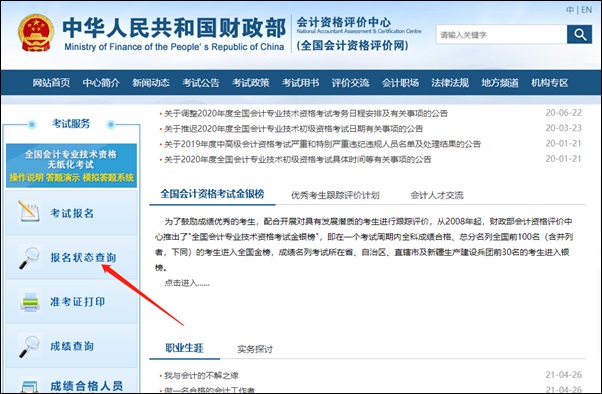Screen dimensions: 602x394
Task: Click 中华人民共和国财政部 header title
Action: (x=174, y=28)
